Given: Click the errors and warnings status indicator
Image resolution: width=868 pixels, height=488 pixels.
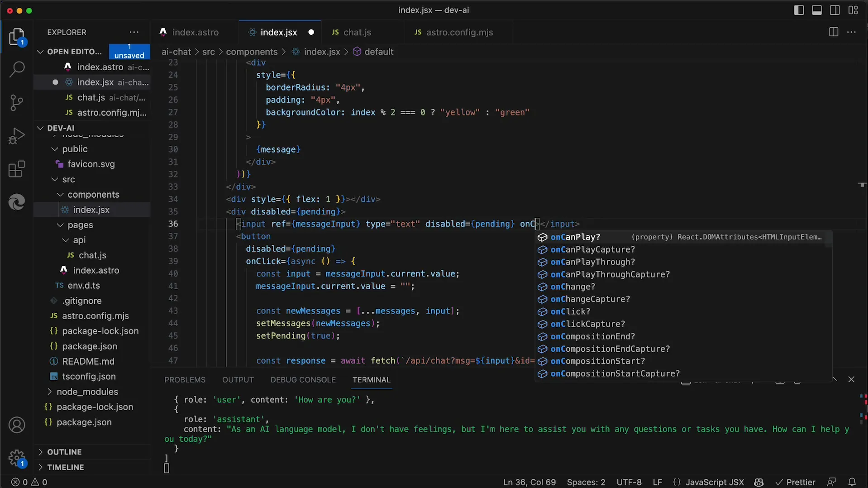Looking at the screenshot, I should pyautogui.click(x=29, y=482).
